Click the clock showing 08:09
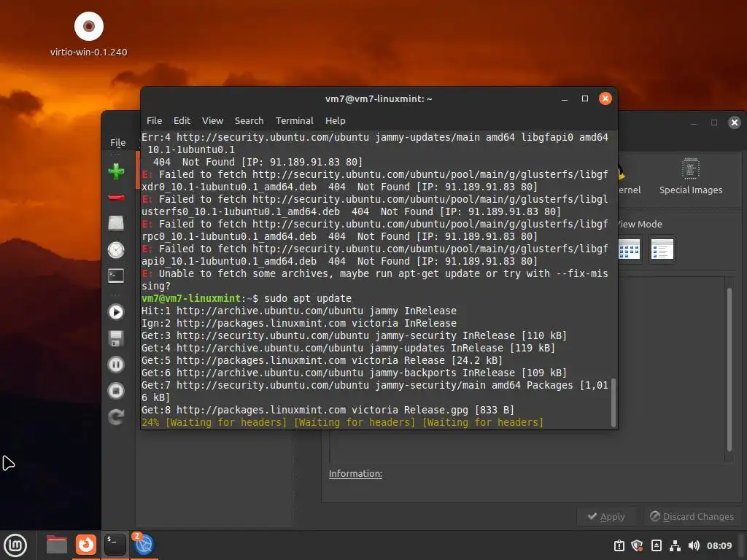Screen dimensions: 747x560 tap(719, 545)
